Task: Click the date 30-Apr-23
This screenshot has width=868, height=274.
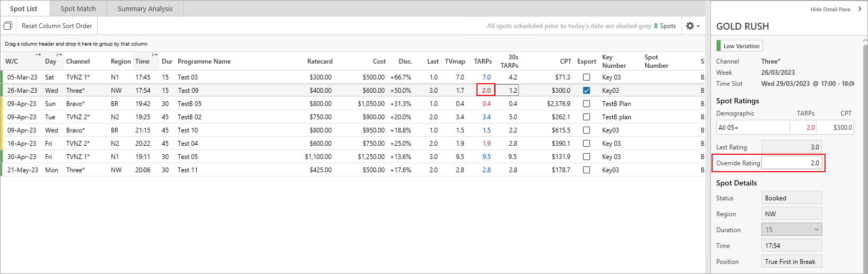Action: point(22,157)
